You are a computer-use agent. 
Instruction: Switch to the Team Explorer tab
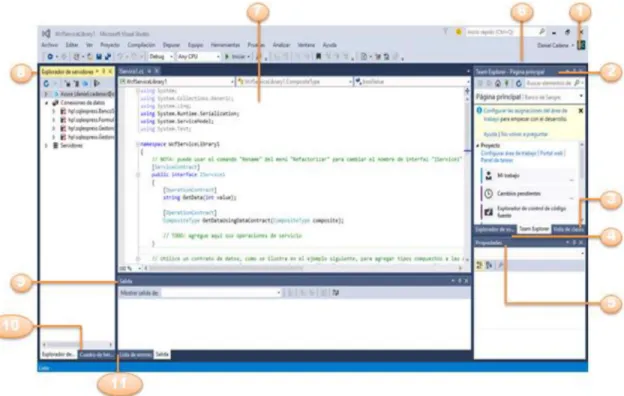coord(534,229)
